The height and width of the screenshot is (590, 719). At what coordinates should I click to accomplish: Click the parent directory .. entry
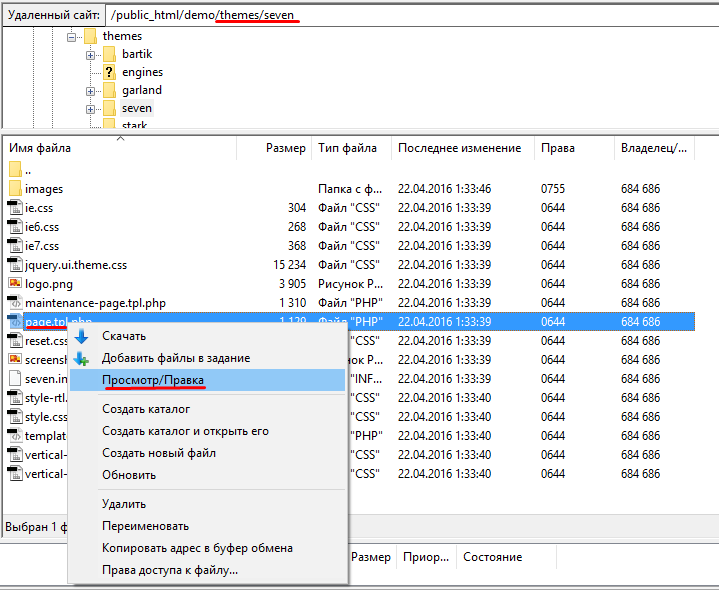click(x=28, y=170)
